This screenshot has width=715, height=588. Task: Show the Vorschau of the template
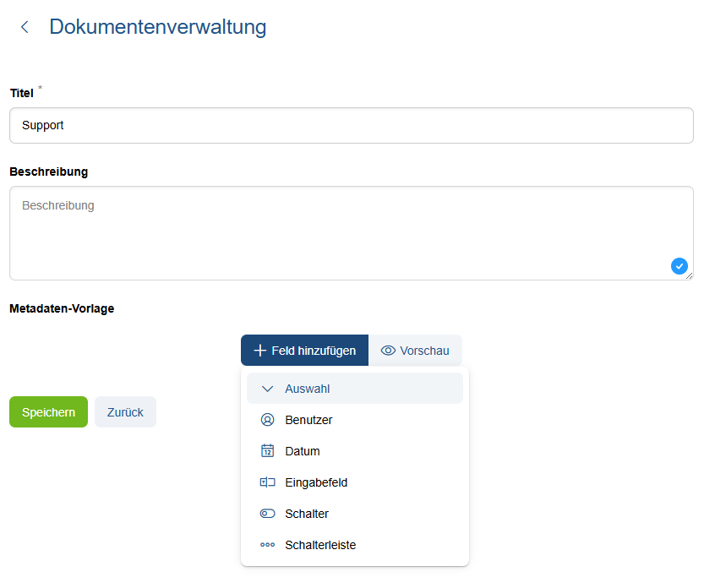coord(415,351)
